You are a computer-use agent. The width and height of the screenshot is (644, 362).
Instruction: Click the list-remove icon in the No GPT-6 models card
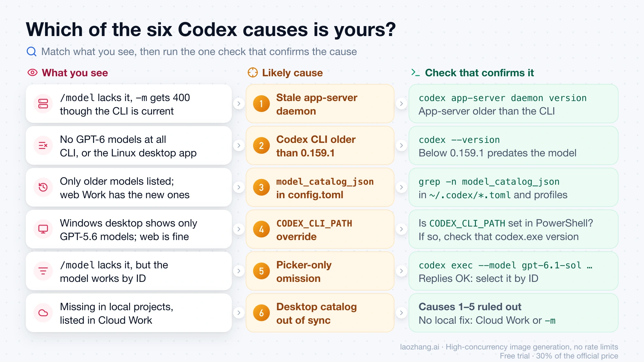tap(43, 145)
